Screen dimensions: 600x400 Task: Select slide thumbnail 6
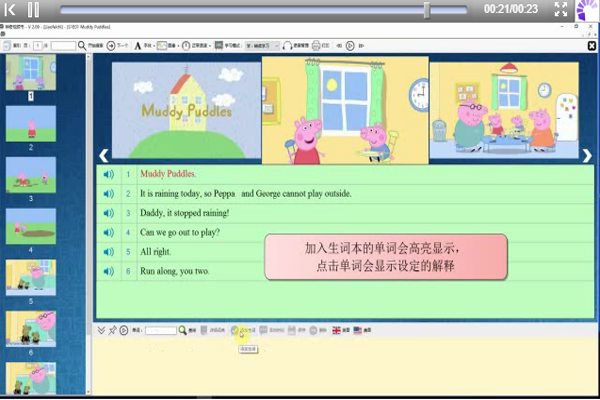tap(31, 329)
